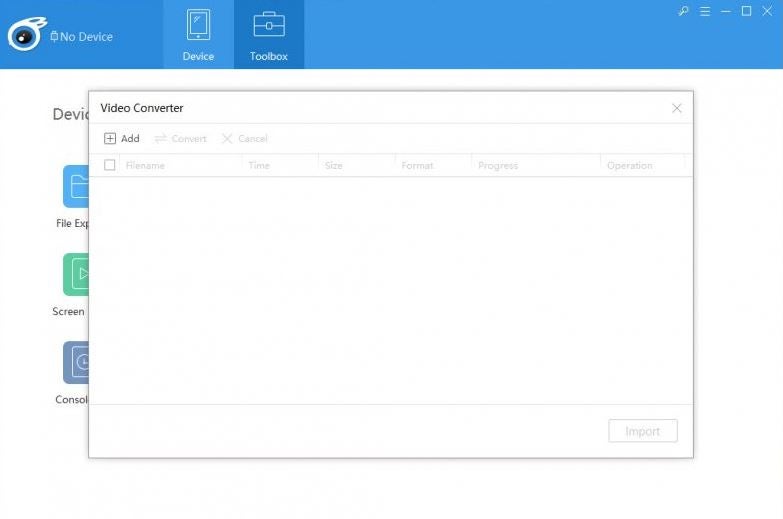Click the iTools eye logo icon

point(27,34)
